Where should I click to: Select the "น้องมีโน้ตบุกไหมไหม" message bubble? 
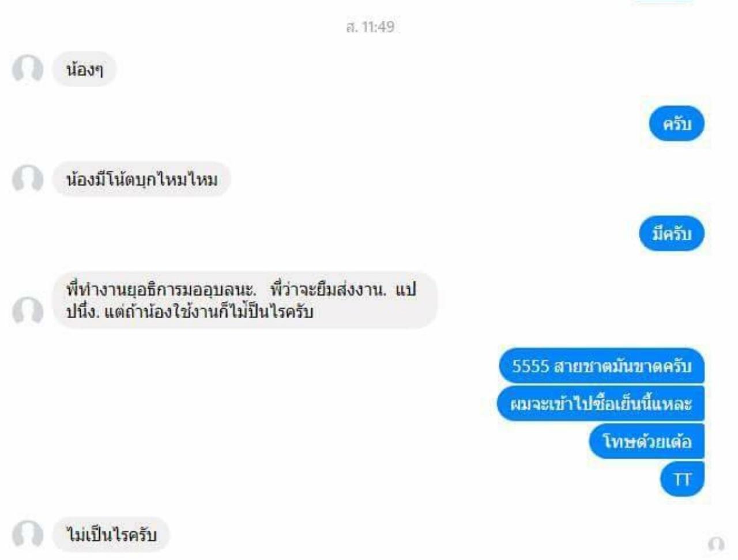tap(142, 179)
